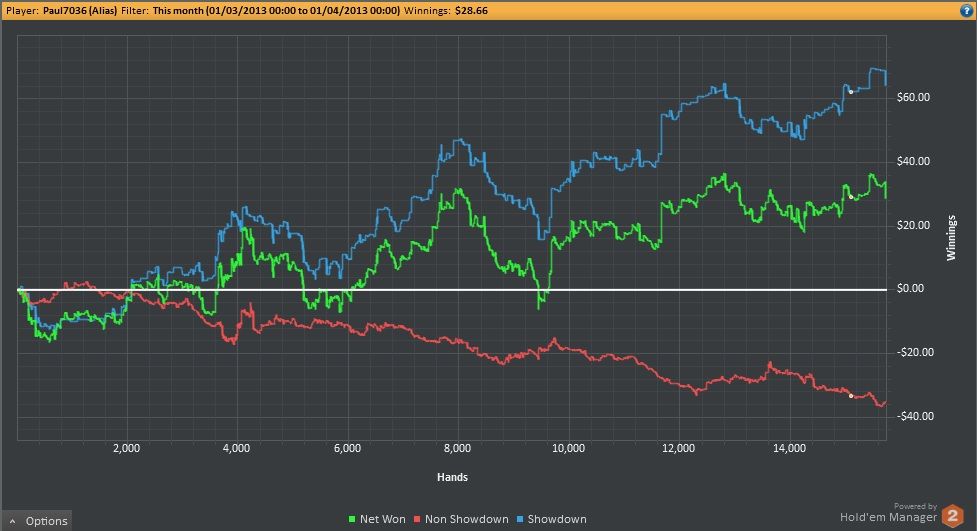Expand the Options panel

pos(37,520)
